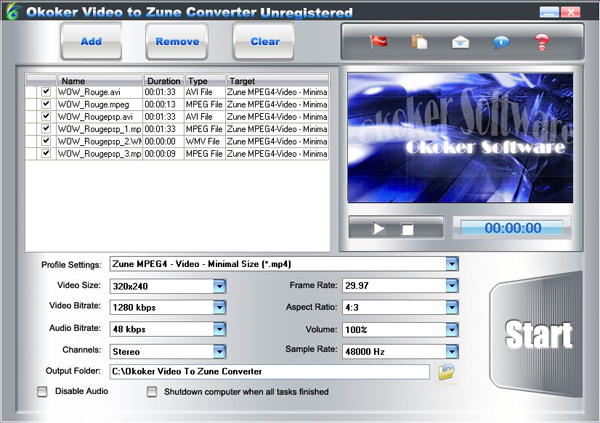This screenshot has width=600, height=423.
Task: Start the conversion with Start button
Action: (x=538, y=335)
